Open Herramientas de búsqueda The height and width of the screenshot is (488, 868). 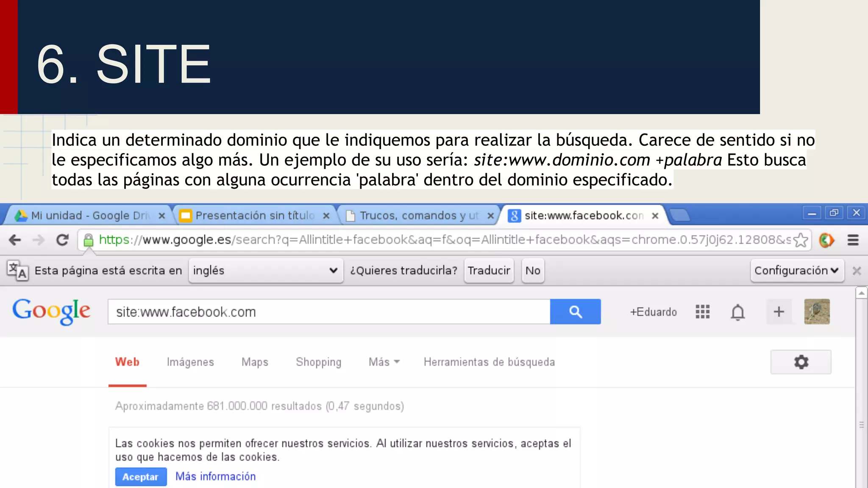click(489, 362)
